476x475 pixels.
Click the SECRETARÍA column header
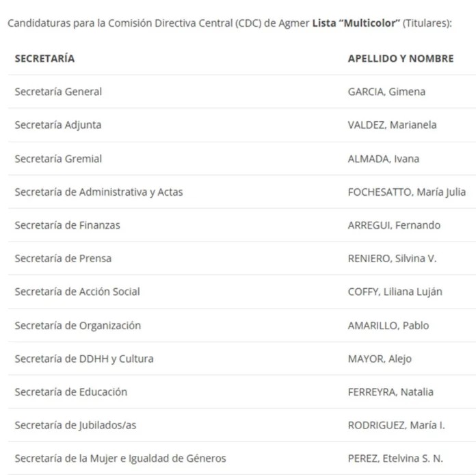click(x=44, y=58)
